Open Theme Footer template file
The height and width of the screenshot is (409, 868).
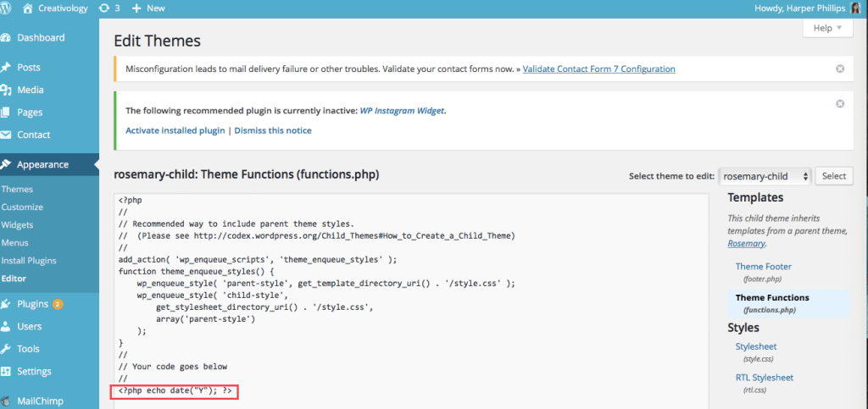pos(764,267)
